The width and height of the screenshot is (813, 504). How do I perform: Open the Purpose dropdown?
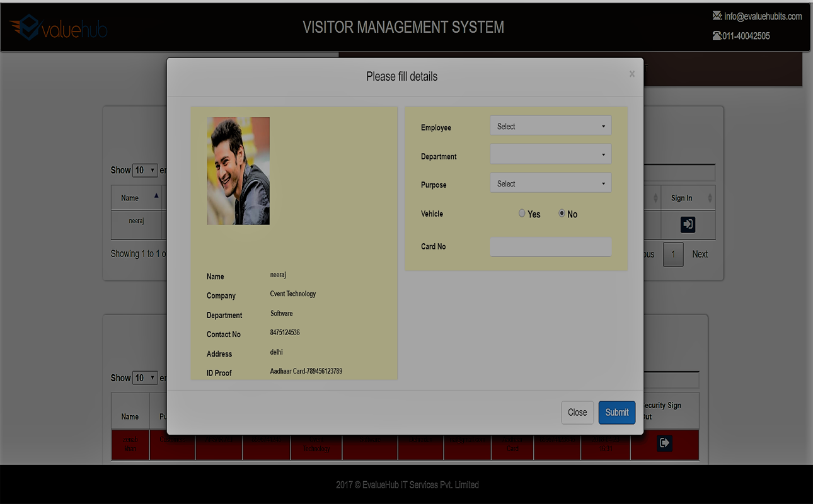[550, 184]
